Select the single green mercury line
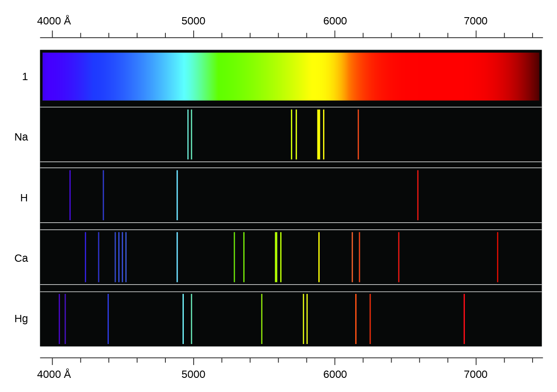 coord(262,319)
